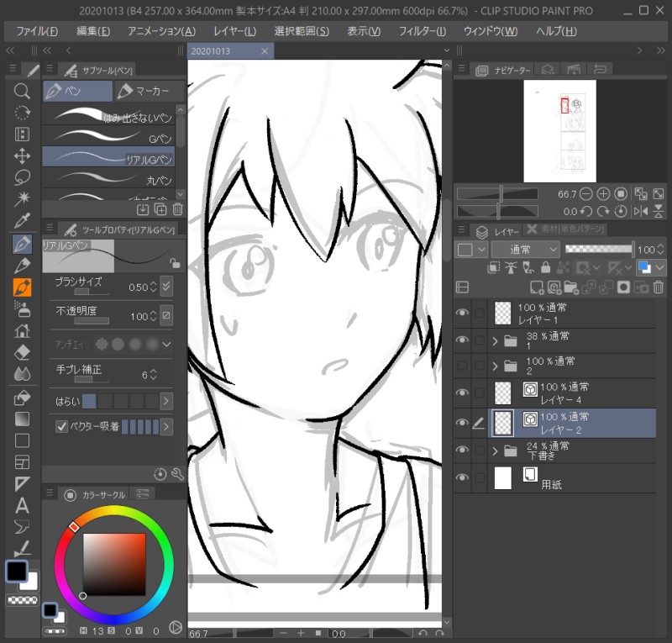Viewport: 672px width, 643px height.
Task: Select the Move layer tool
Action: coord(22,156)
